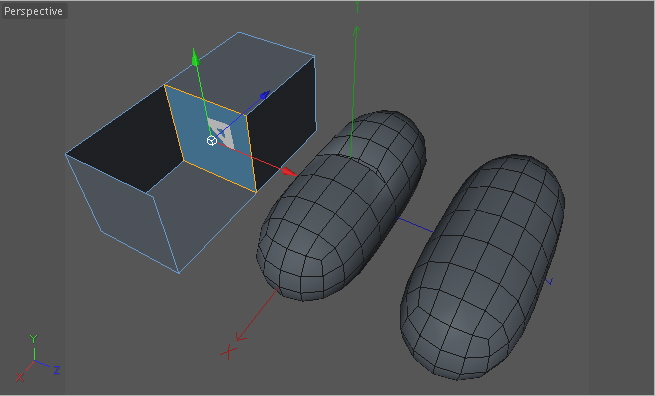Screen dimensions: 655x396
Task: Select the right capsule object
Action: 482,267
